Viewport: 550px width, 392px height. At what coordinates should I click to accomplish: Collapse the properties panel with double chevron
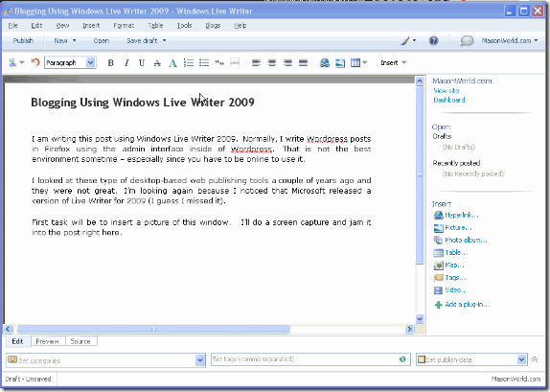[535, 359]
